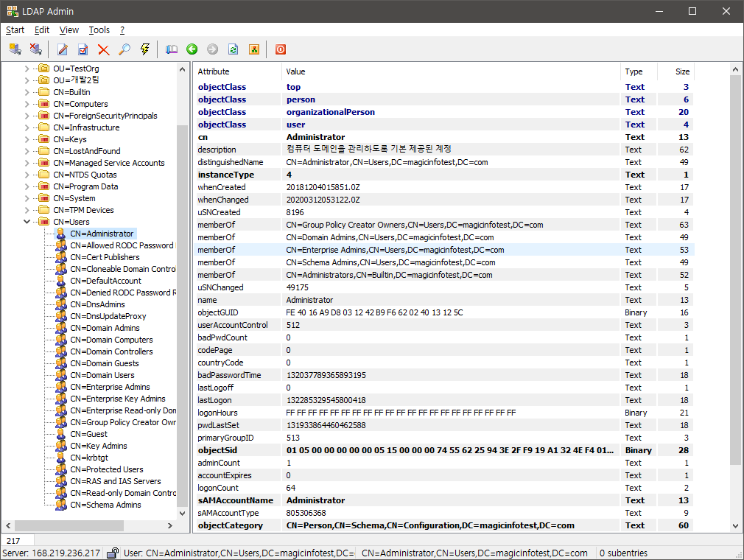Screen dimensions: 744x560
Task: Open Search with the magnifying glass icon
Action: pos(124,49)
